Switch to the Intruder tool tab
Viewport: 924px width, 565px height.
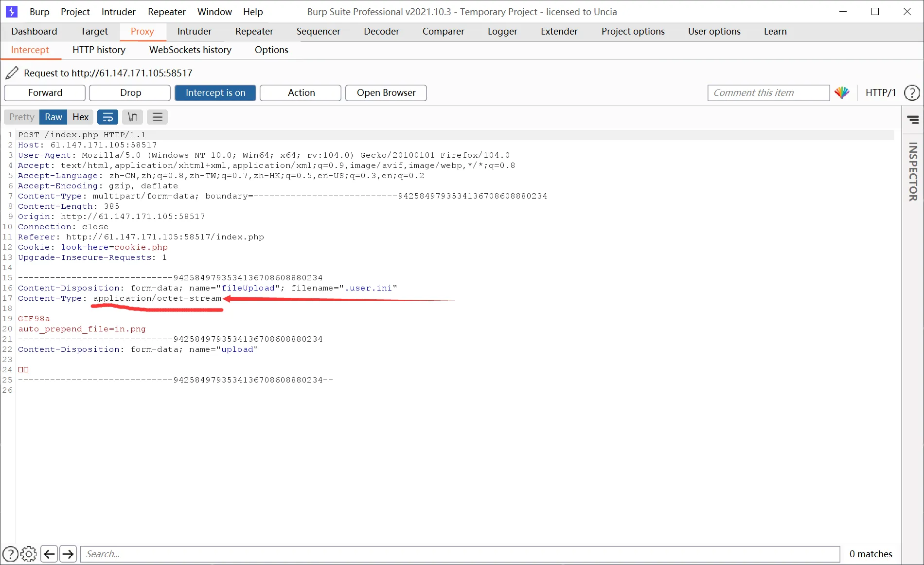(195, 31)
